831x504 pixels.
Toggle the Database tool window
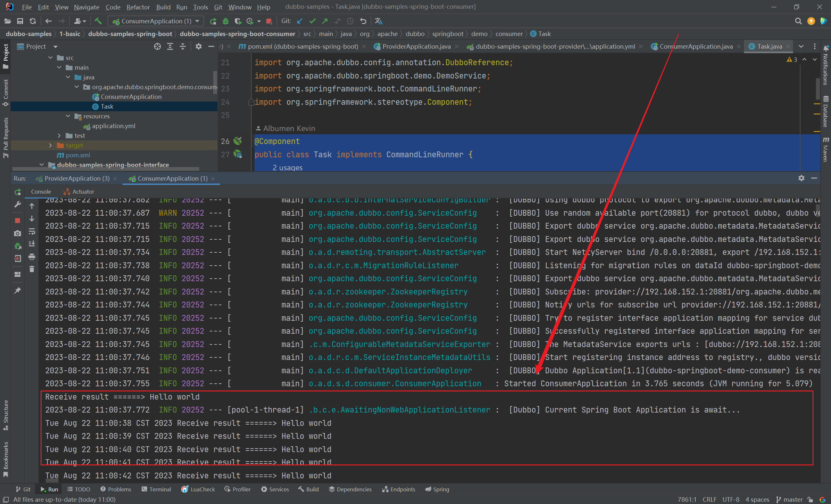point(825,112)
